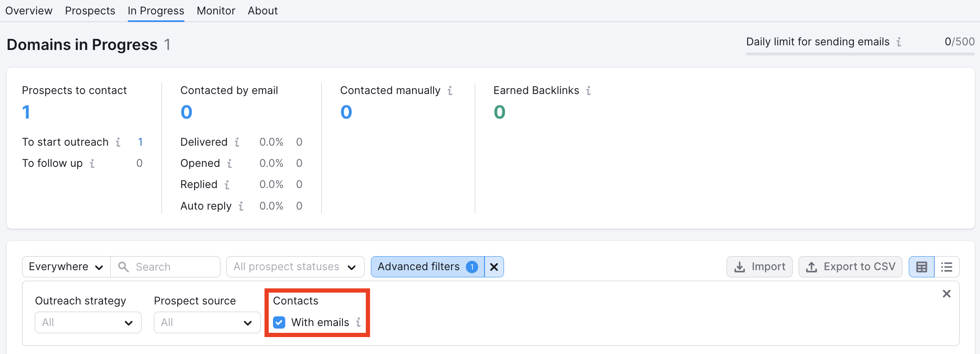Open All prospect statuses dropdown
980x354 pixels.
(x=295, y=267)
